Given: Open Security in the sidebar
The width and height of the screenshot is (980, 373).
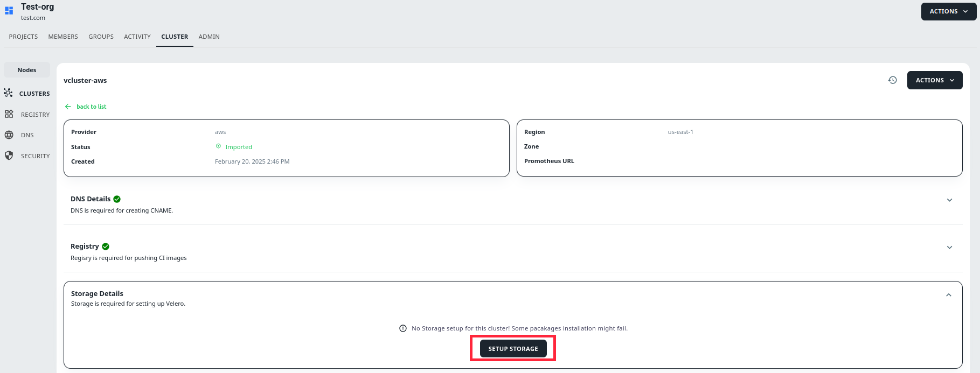Looking at the screenshot, I should point(35,156).
